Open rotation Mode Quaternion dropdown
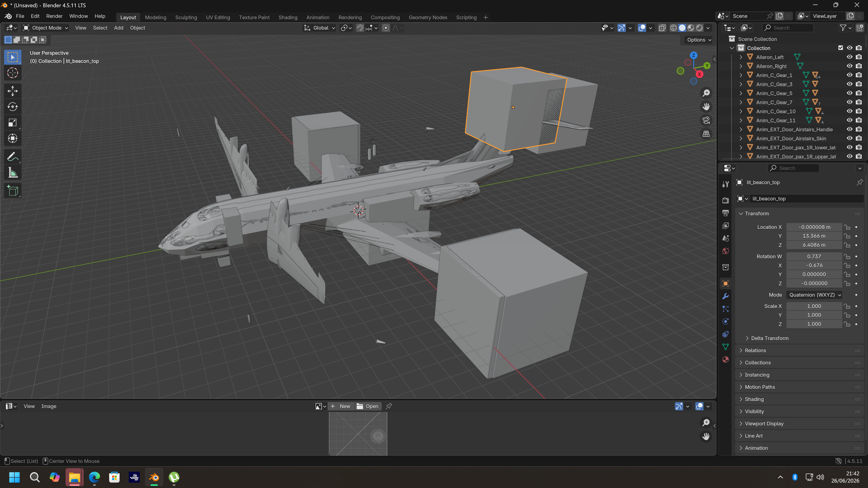868x488 pixels. click(814, 295)
